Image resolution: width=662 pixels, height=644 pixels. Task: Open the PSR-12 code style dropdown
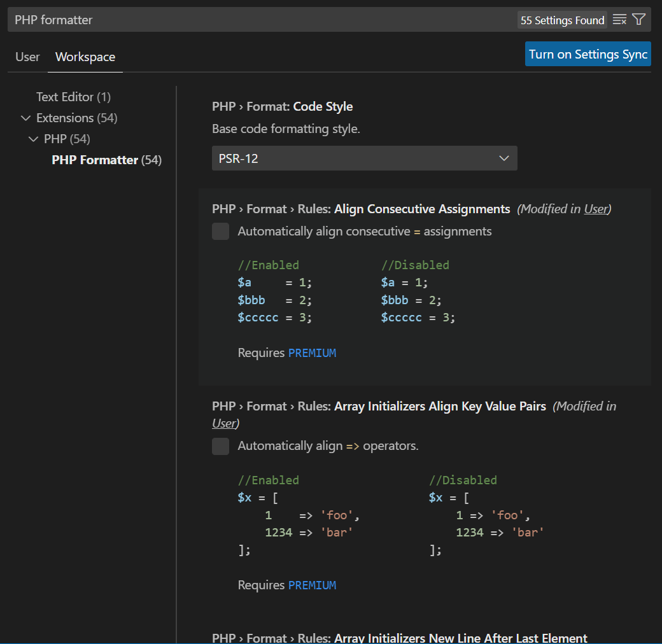point(364,158)
